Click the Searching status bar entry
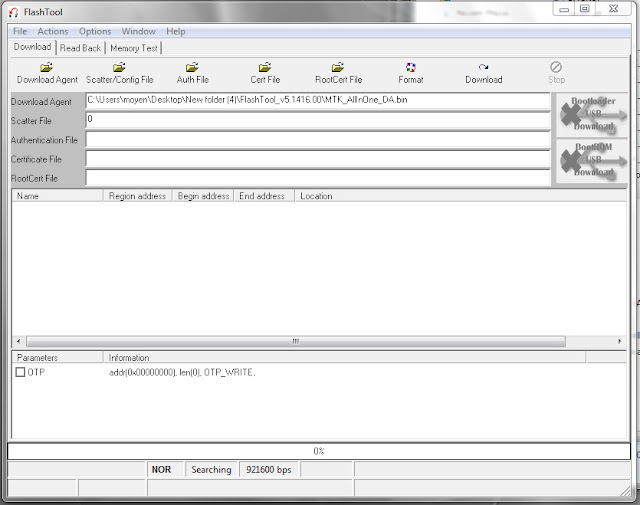 211,469
